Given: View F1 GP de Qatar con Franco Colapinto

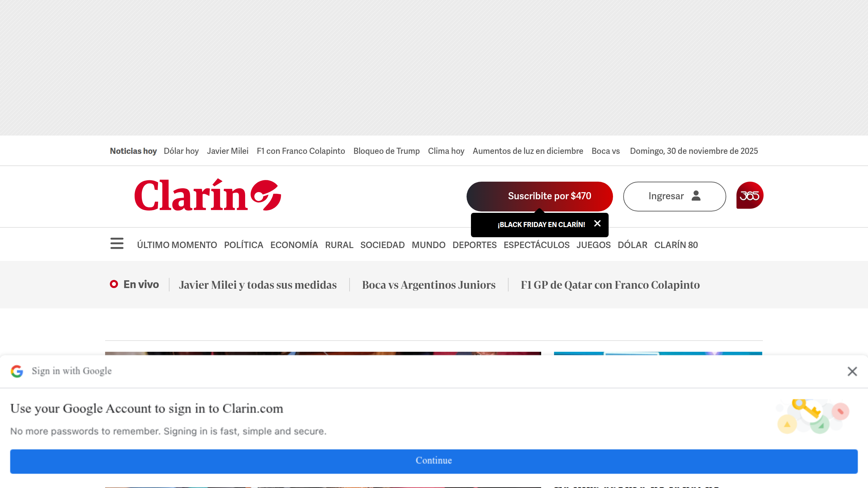Looking at the screenshot, I should [610, 285].
